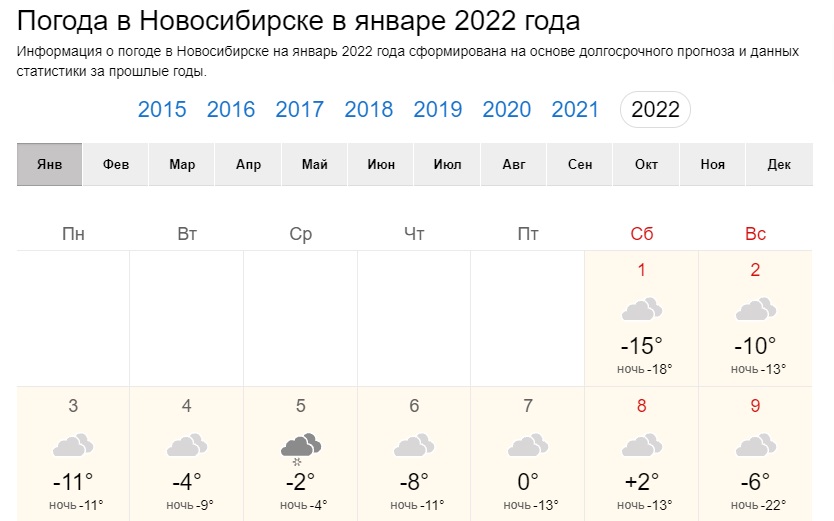Switch to the Фев month tab
Image resolution: width=834 pixels, height=521 pixels.
(x=115, y=164)
